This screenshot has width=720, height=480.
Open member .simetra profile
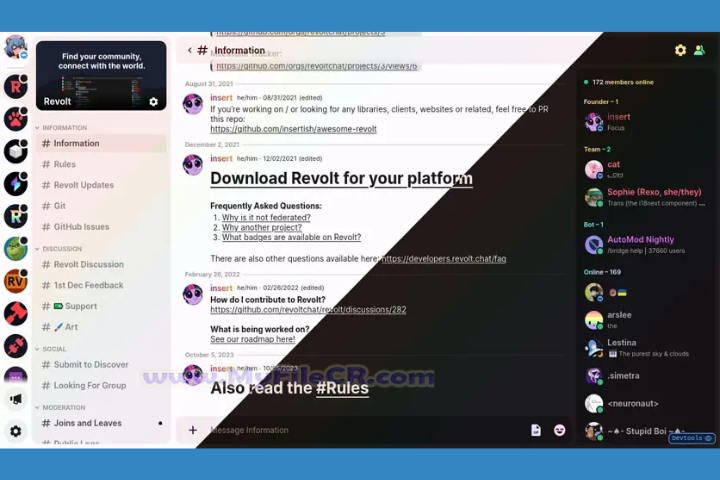645,376
